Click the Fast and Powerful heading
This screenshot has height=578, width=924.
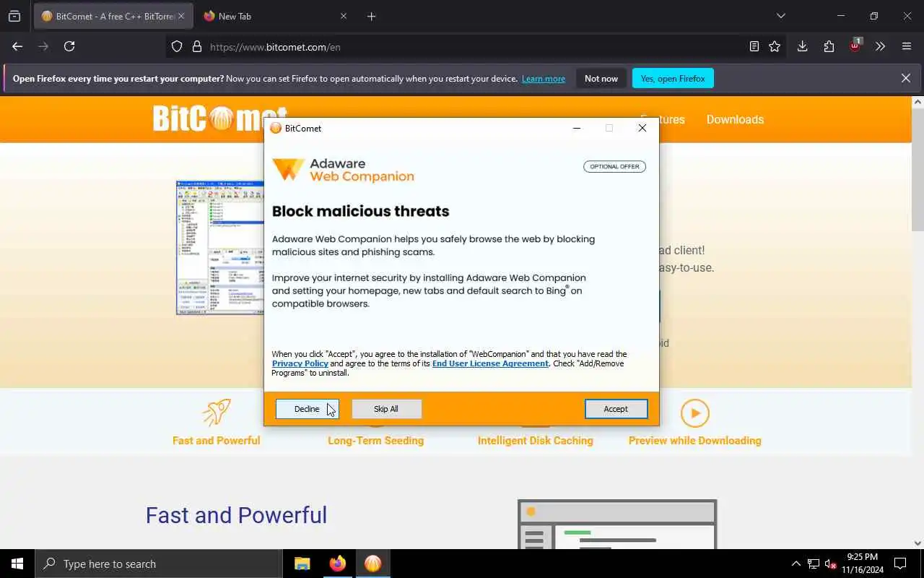pyautogui.click(x=236, y=515)
